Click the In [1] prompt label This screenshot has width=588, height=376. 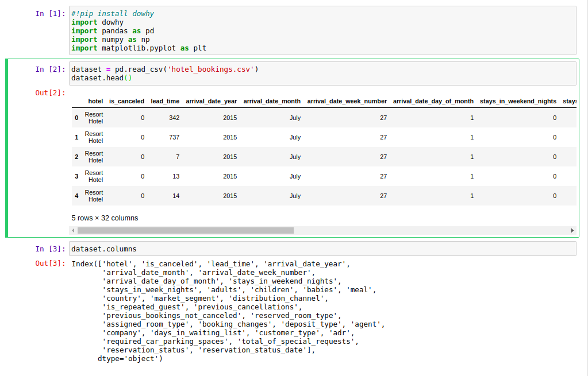tap(50, 13)
